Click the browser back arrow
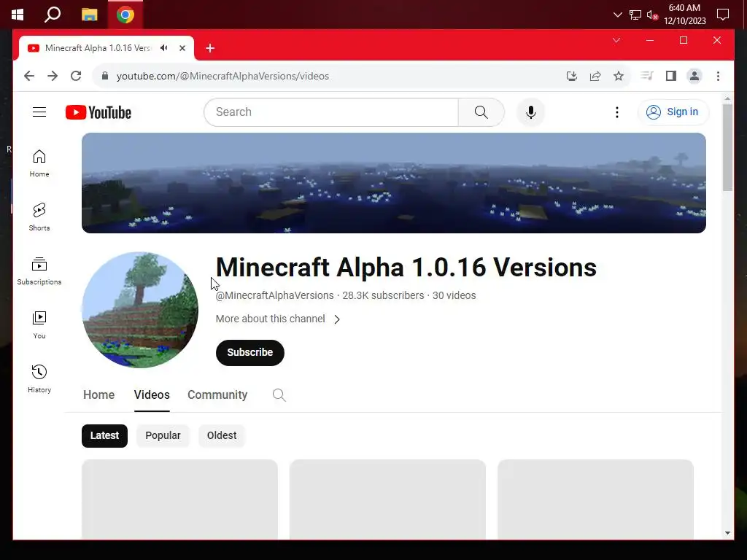This screenshot has height=560, width=747. pos(29,76)
